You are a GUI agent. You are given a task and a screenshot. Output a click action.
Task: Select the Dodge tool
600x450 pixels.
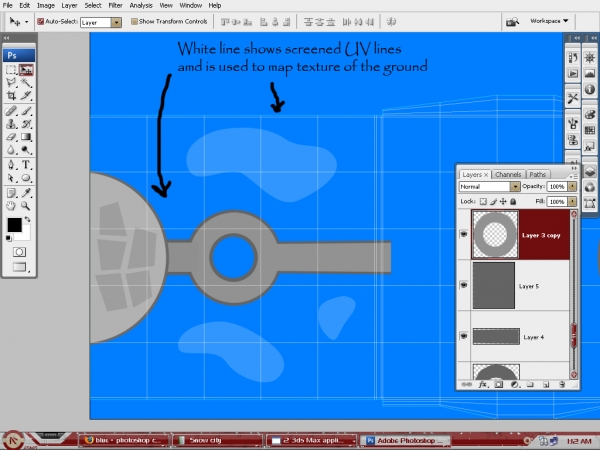click(x=26, y=150)
